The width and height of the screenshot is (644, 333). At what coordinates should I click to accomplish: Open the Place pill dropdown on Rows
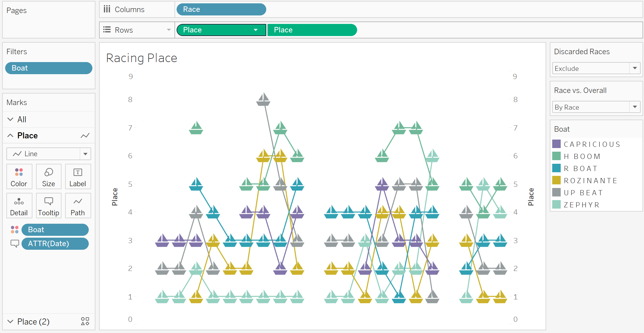click(x=255, y=30)
